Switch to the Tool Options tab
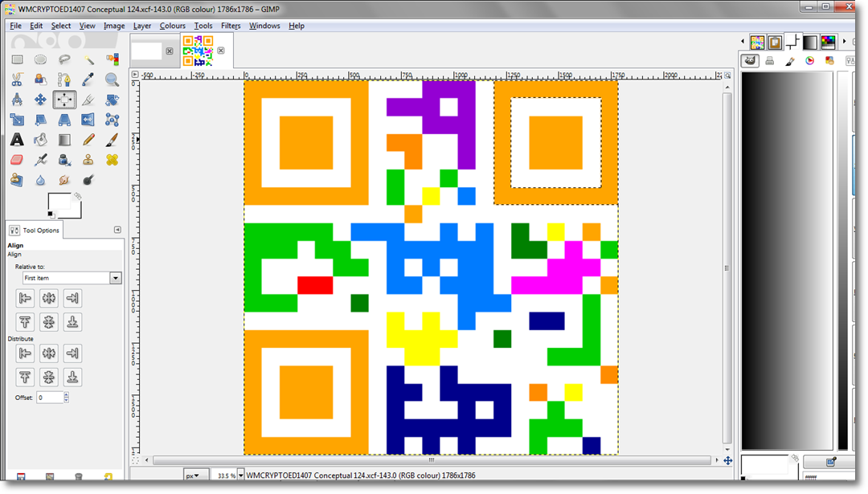 point(35,230)
